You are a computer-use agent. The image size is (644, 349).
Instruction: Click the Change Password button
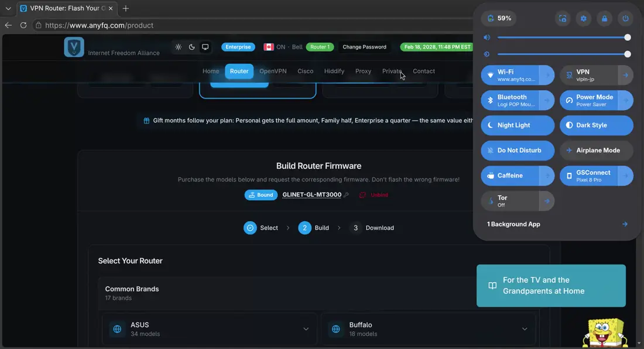(364, 47)
